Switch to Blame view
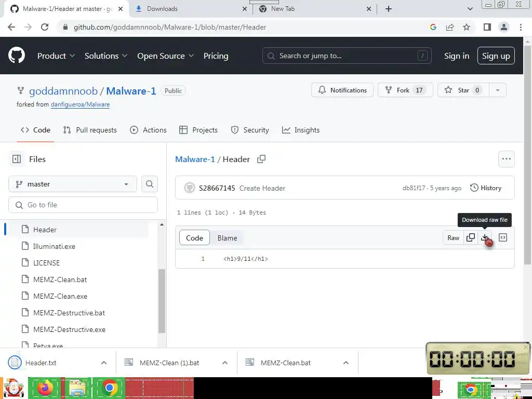Viewport: 532px width, 399px height. [x=228, y=238]
